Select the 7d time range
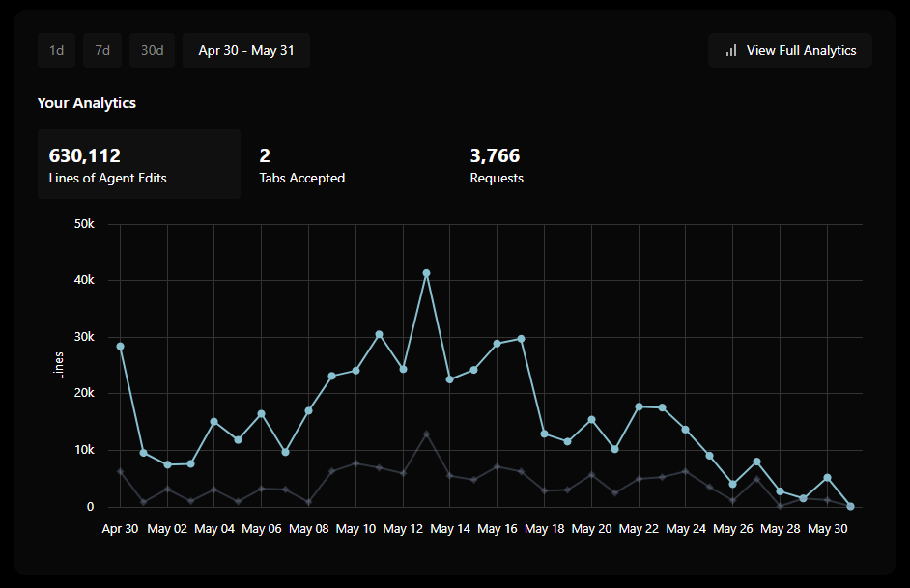 102,50
